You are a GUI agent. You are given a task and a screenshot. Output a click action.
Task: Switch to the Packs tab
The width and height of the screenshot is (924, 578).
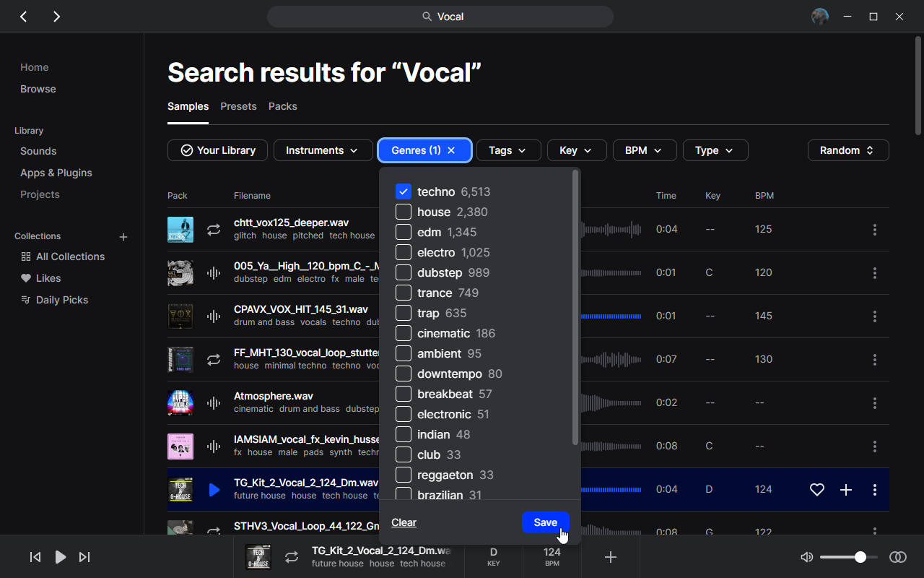coord(282,106)
